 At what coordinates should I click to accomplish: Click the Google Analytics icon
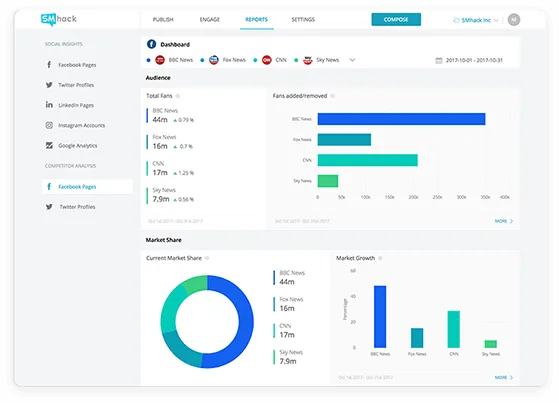click(49, 145)
